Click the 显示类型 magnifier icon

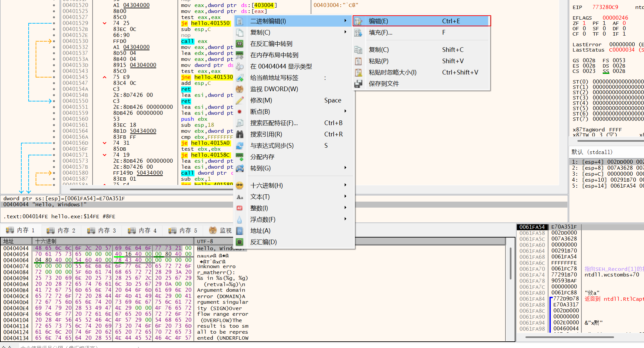240,67
